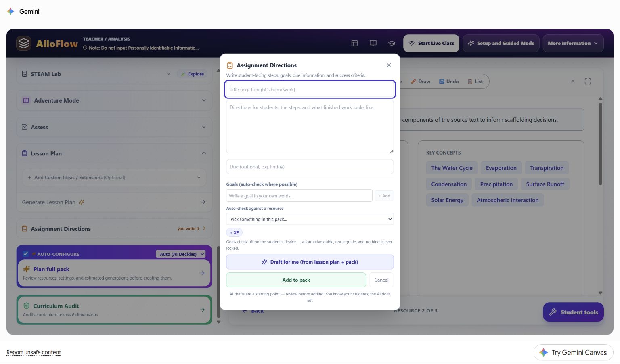Click the Undo tool
This screenshot has height=364, width=620.
click(x=449, y=82)
